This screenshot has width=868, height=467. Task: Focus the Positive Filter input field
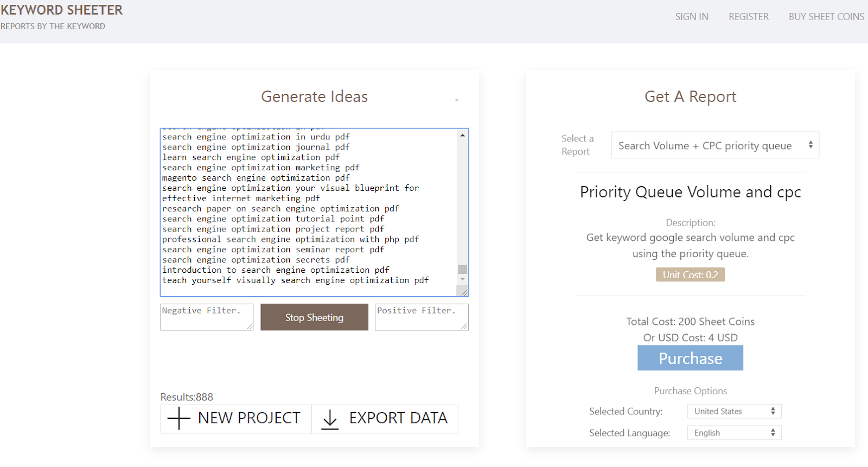[x=422, y=317]
